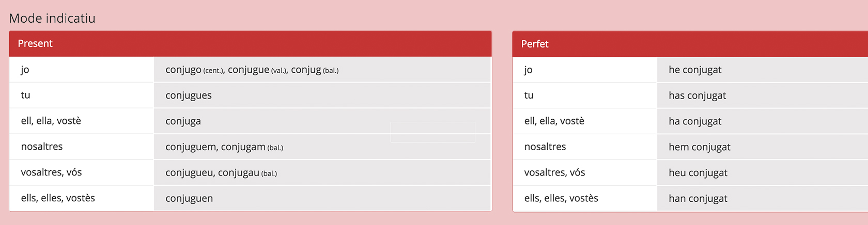Click the Present table header
This screenshot has width=868, height=225.
click(35, 44)
